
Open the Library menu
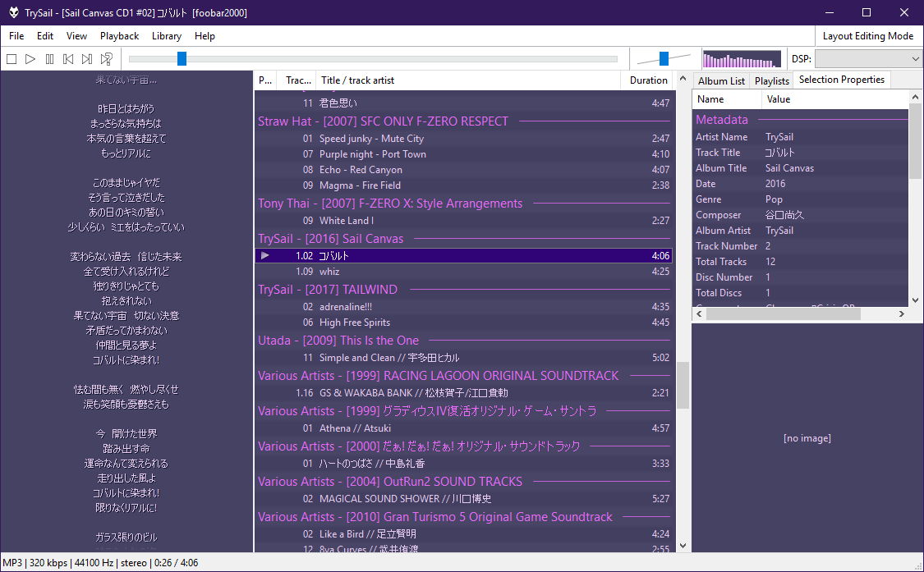[x=167, y=36]
